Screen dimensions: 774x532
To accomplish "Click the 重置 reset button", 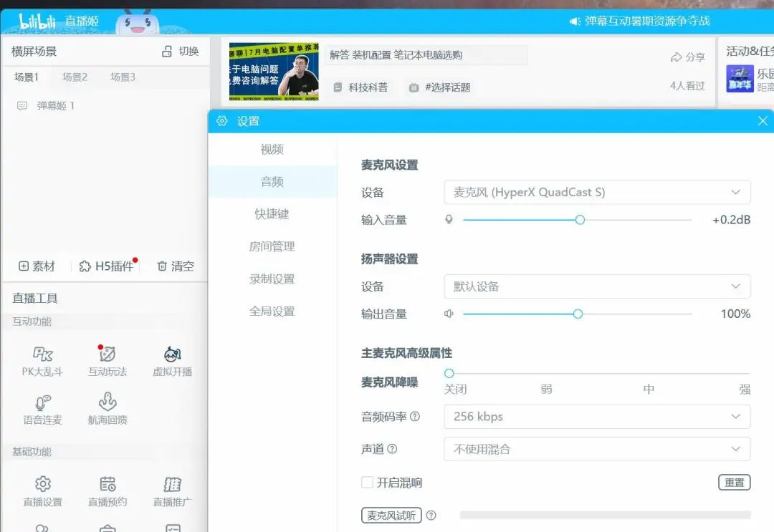I will coord(734,483).
